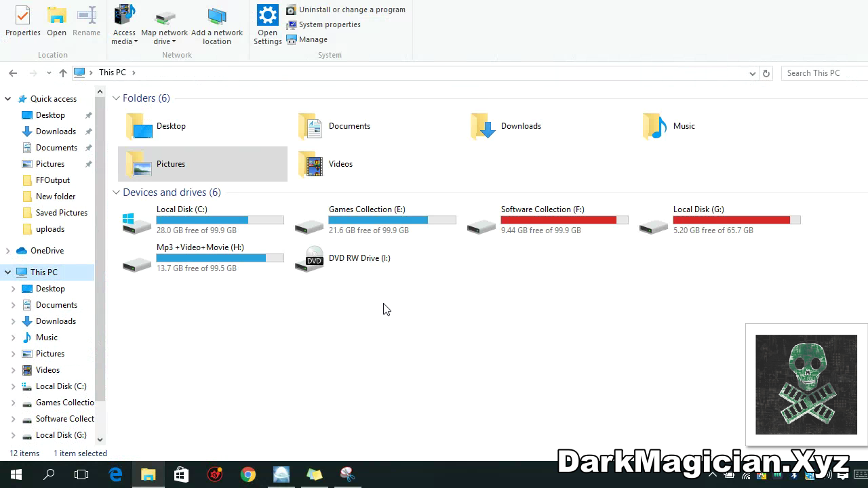
Task: Click Mp3+Video+Movie (H:) usage bar
Action: pyautogui.click(x=220, y=258)
